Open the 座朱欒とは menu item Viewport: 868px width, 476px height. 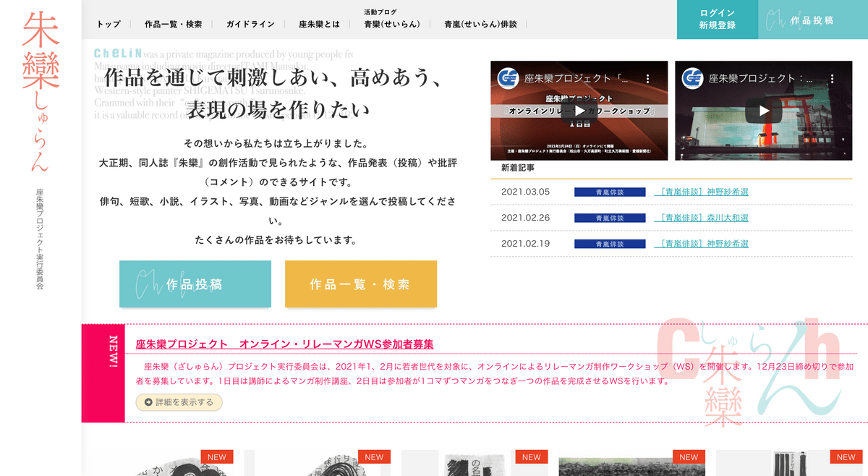pyautogui.click(x=319, y=24)
